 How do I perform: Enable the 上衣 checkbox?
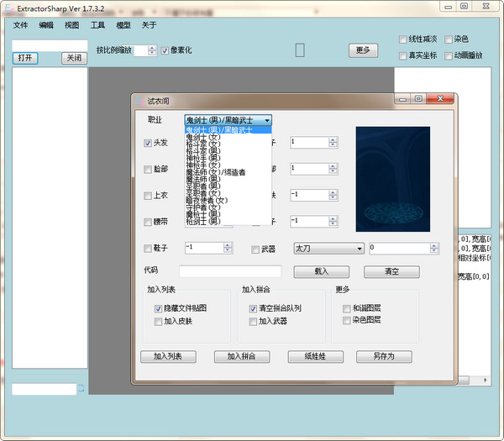coord(148,196)
